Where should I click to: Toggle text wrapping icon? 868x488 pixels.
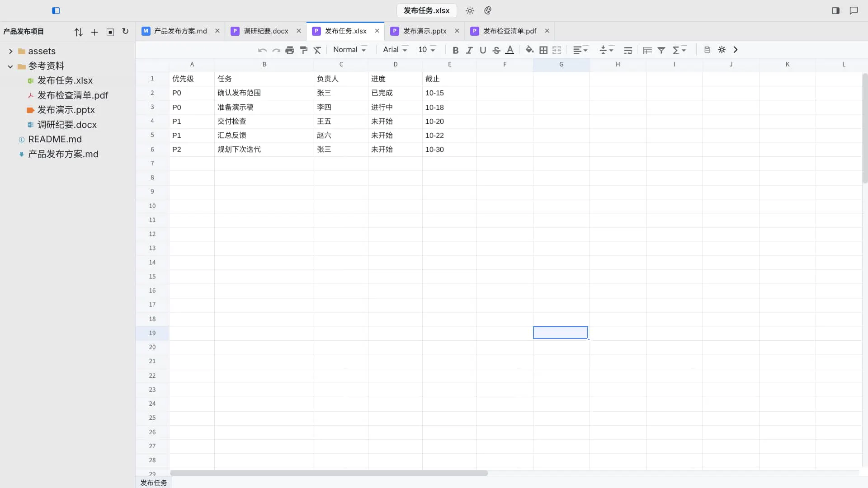point(628,50)
